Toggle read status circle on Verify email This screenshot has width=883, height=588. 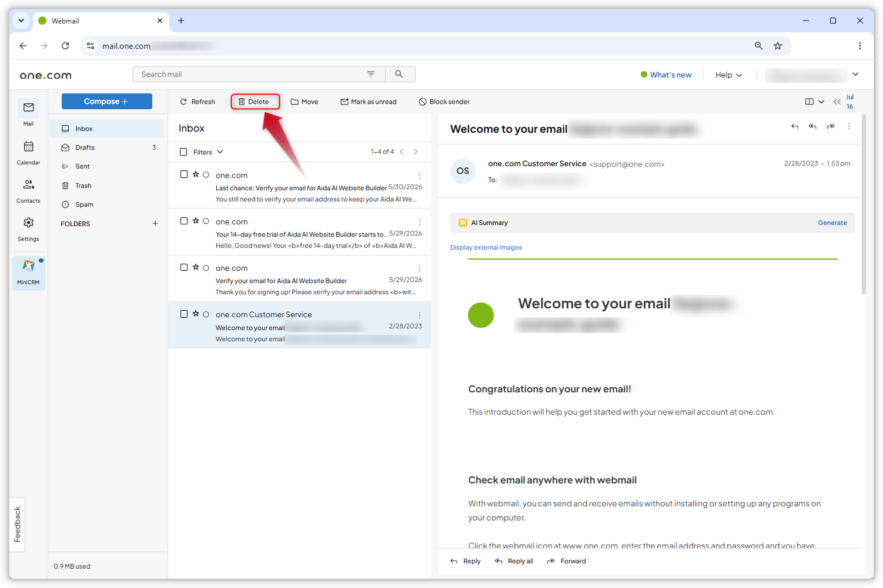[x=206, y=268]
